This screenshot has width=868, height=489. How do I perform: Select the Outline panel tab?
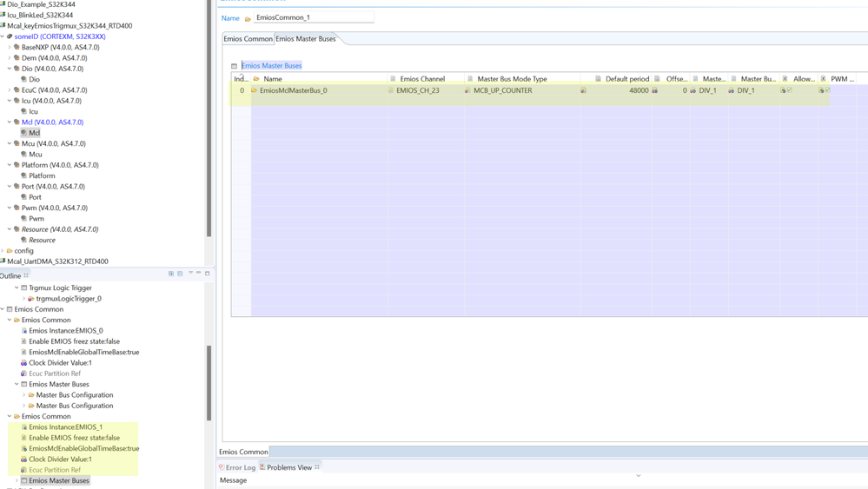click(x=13, y=275)
